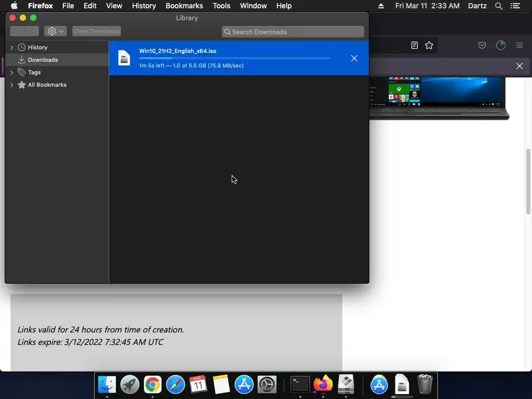
Task: Open Launchpad from the Dock
Action: coord(129,384)
